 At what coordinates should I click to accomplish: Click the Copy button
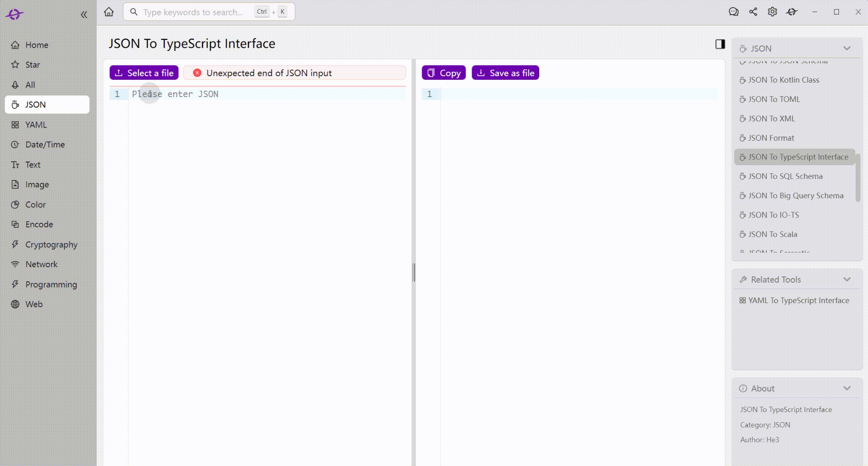coord(444,73)
